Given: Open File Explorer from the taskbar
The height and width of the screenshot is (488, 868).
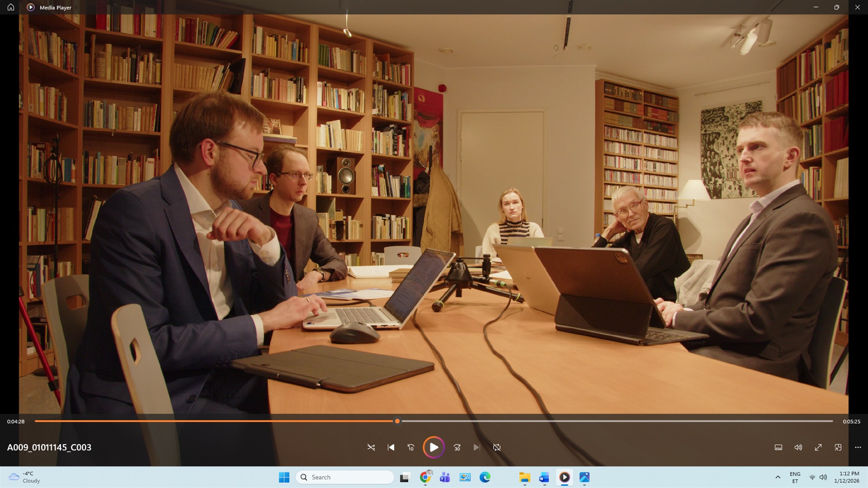Looking at the screenshot, I should tap(525, 477).
